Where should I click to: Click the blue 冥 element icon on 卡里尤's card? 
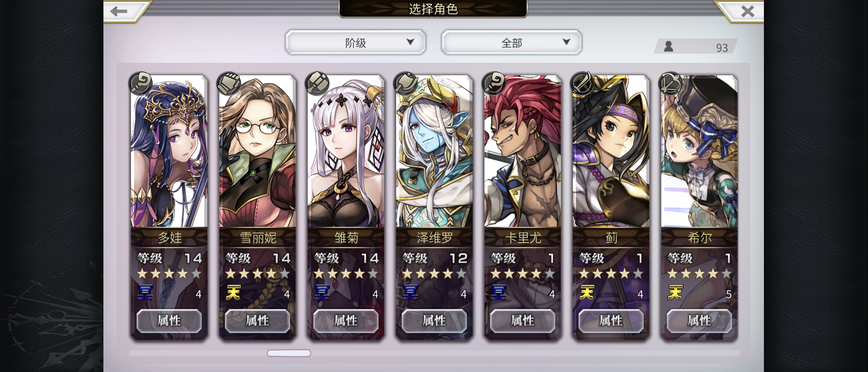tap(498, 293)
